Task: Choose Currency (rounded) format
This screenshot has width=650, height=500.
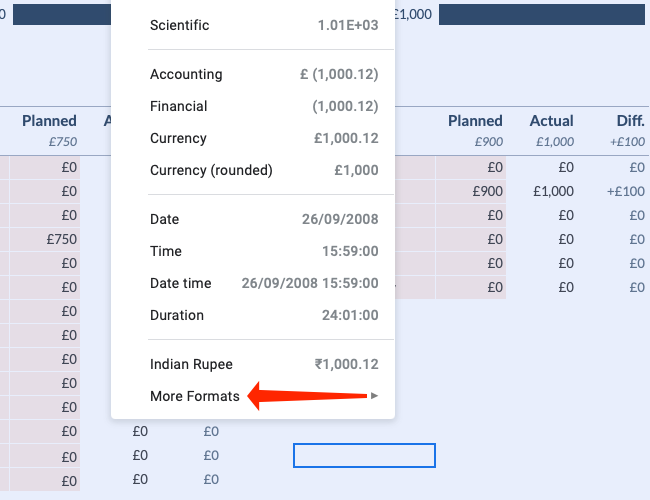Action: [211, 170]
